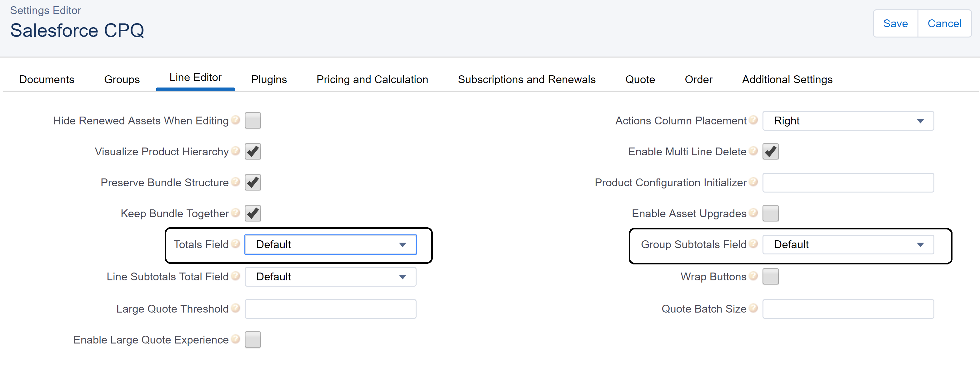Switch to the Groups tab
Image resolution: width=980 pixels, height=371 pixels.
pos(122,79)
